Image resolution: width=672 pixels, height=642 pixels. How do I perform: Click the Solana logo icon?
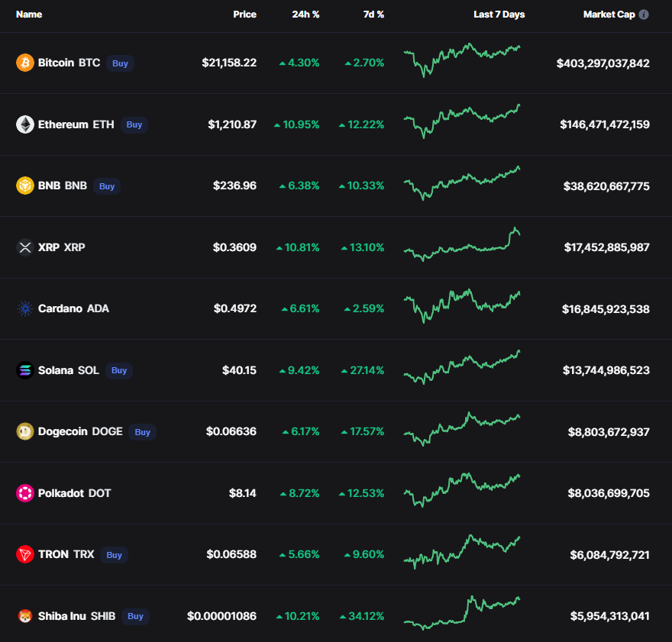click(25, 370)
